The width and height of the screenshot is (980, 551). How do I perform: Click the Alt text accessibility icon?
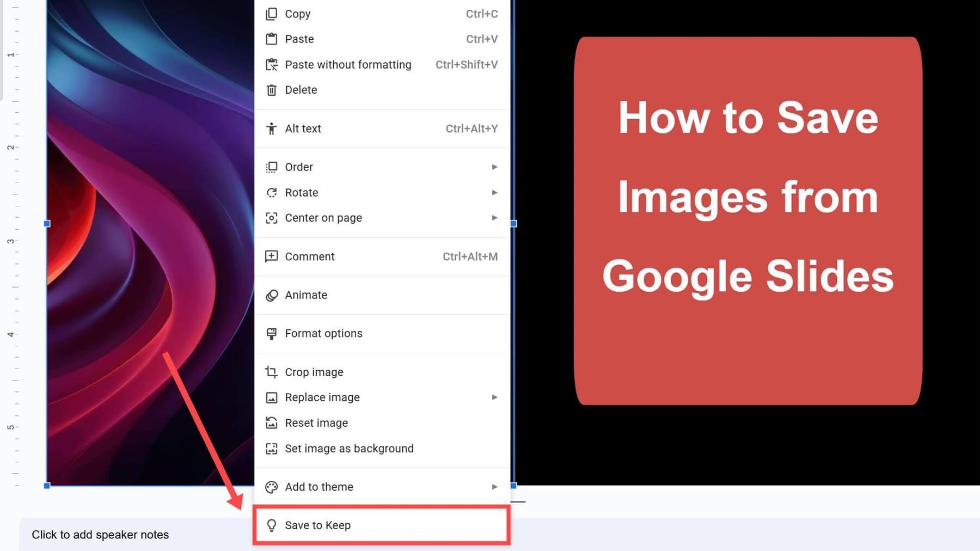[x=271, y=128]
